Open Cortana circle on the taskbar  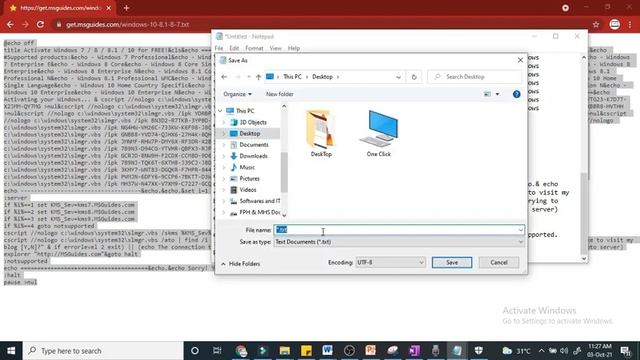click(195, 351)
